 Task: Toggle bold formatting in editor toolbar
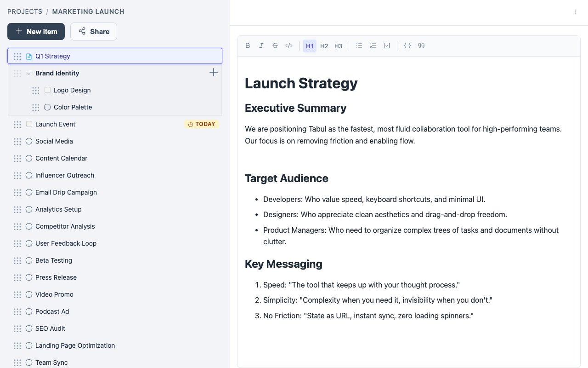click(248, 46)
